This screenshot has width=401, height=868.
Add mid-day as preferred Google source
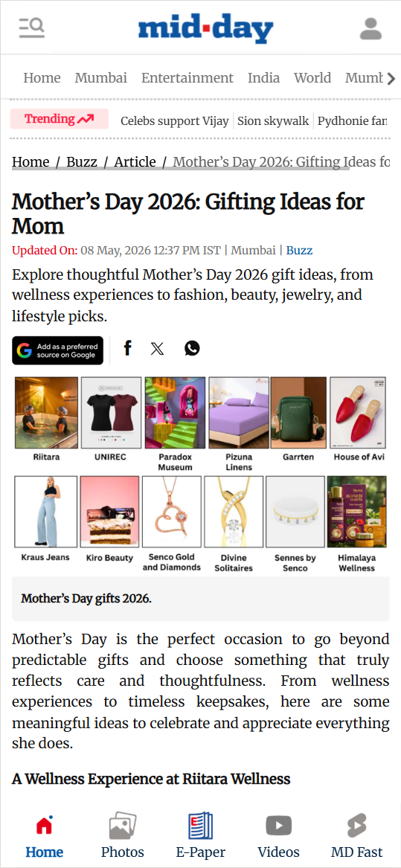point(57,350)
